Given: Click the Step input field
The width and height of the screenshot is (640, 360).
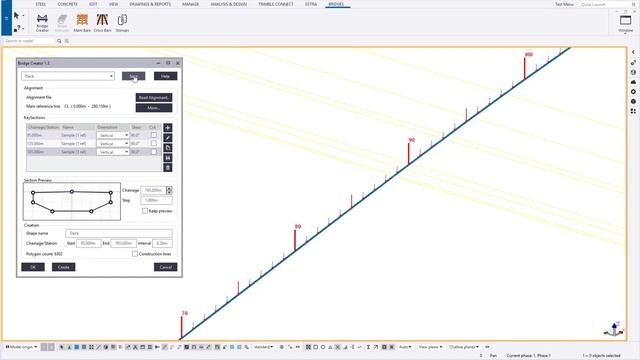Looking at the screenshot, I should (x=156, y=200).
